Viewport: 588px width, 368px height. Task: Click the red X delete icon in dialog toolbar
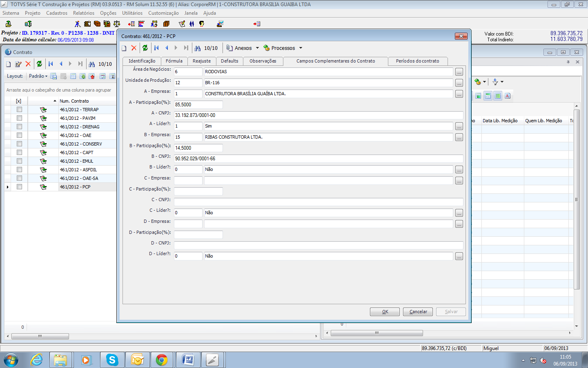(134, 48)
